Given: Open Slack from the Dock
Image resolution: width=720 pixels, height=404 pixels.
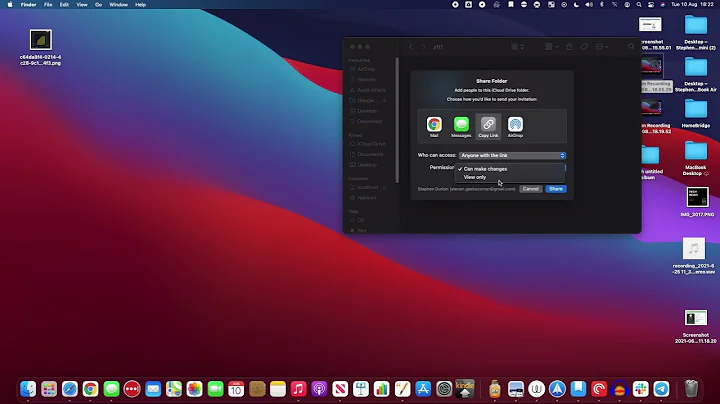Looking at the screenshot, I should [641, 389].
